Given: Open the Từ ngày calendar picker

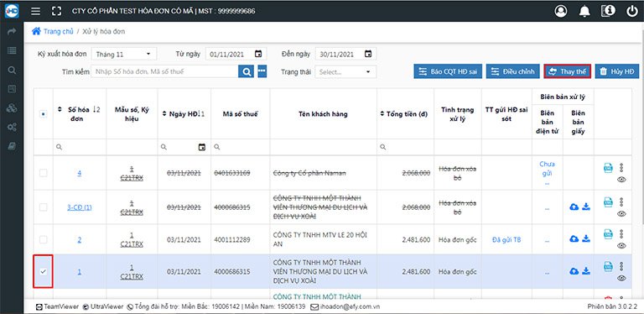Looking at the screenshot, I should (258, 54).
